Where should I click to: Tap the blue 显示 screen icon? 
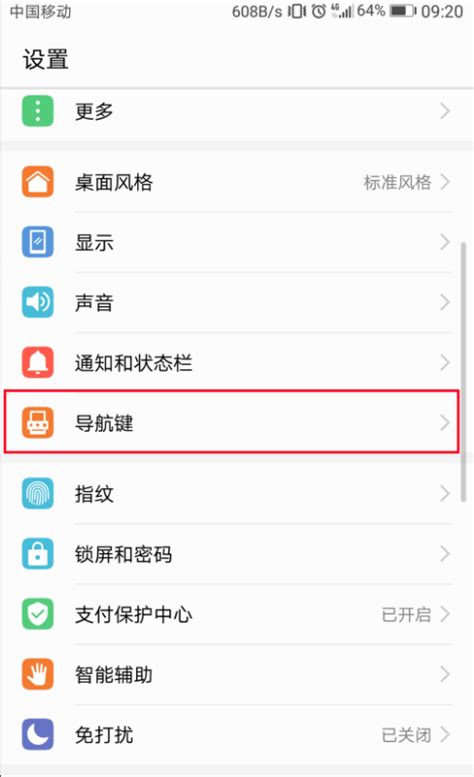[x=38, y=242]
